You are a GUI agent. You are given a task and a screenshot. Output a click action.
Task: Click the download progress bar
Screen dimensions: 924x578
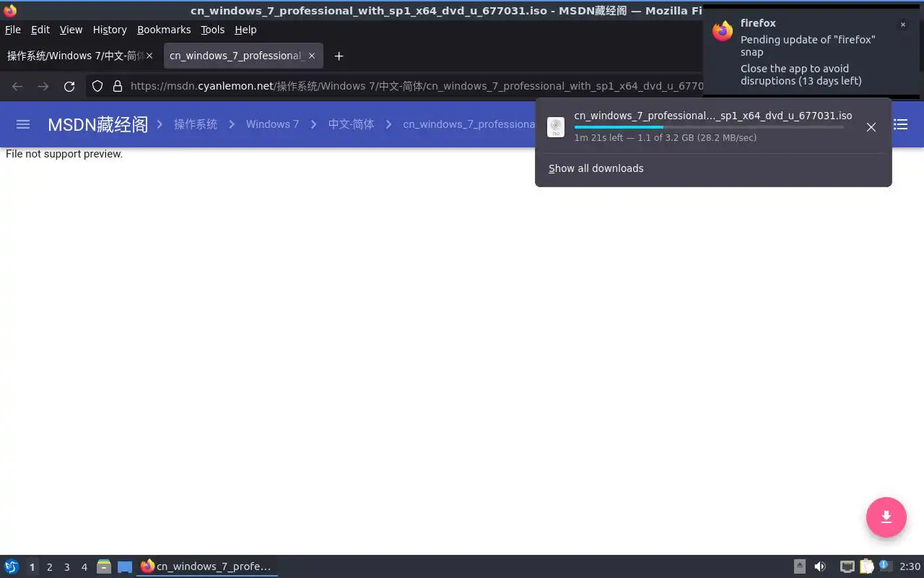[709, 127]
